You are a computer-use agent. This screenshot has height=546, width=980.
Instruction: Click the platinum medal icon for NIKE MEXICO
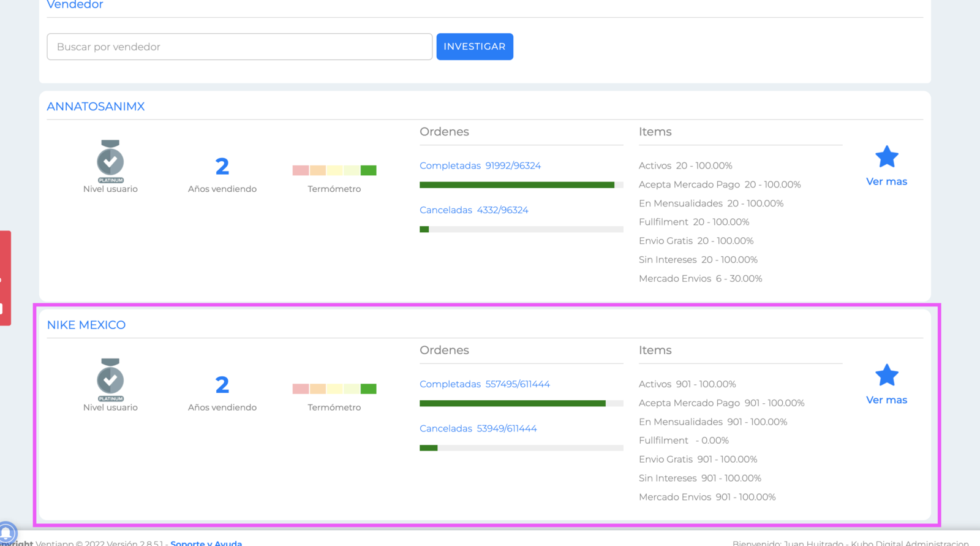coord(110,380)
